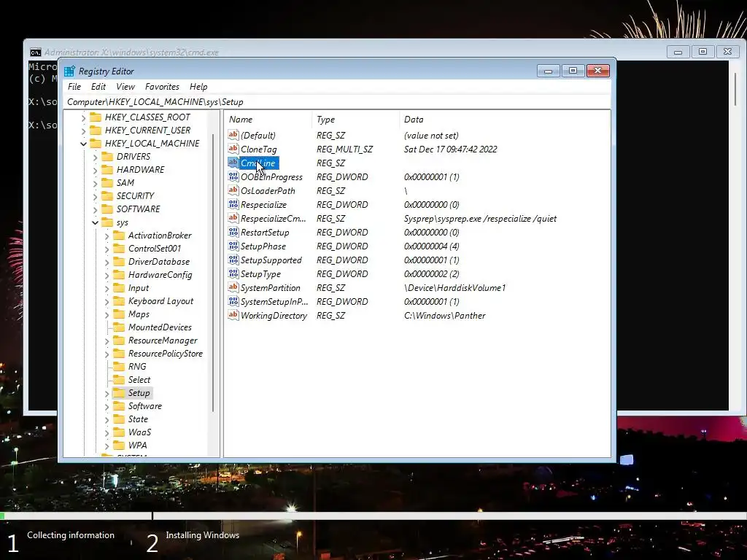
Task: Open the Favorites menu
Action: click(x=162, y=87)
